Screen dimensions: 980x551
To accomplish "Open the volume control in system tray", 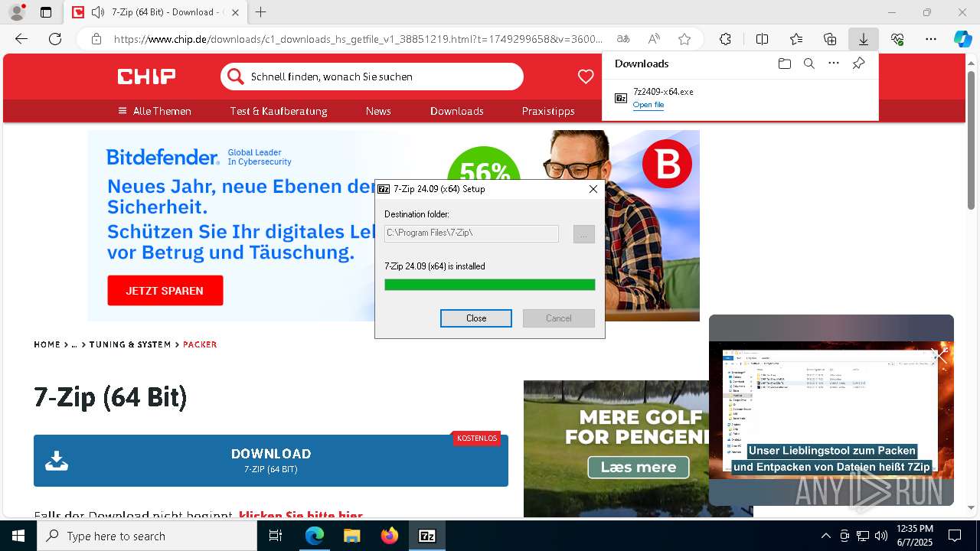I will (880, 536).
